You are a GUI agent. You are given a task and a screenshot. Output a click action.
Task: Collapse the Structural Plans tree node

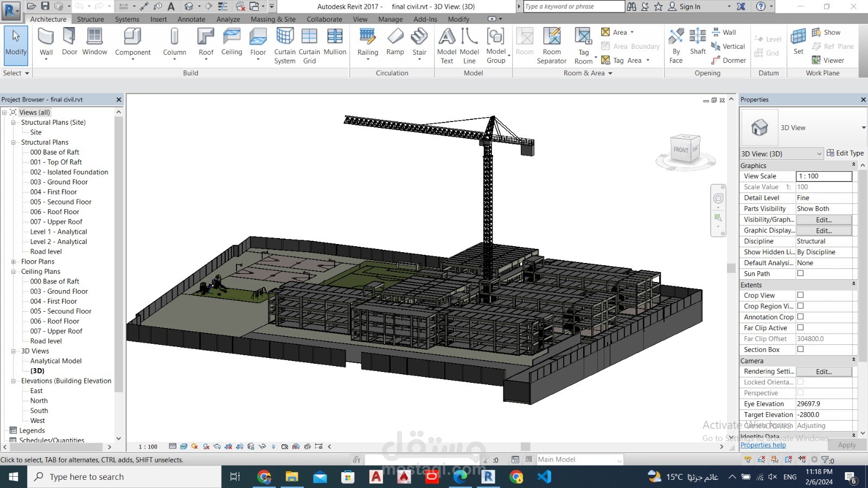(x=14, y=143)
